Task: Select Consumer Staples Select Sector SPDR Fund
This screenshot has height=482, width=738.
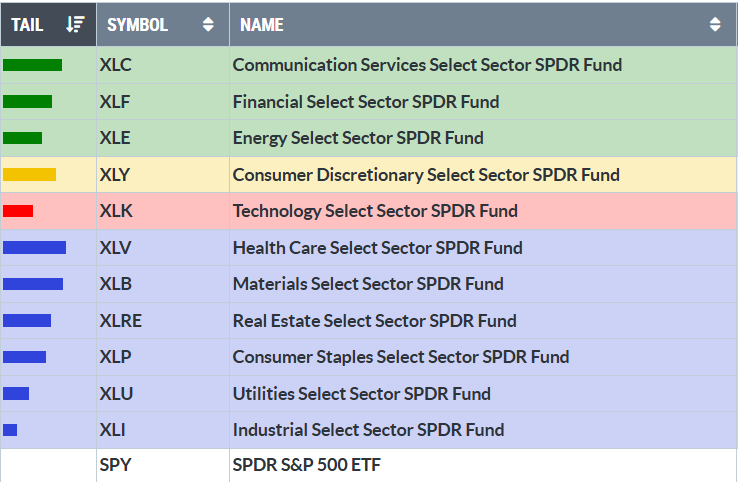Action: 400,357
